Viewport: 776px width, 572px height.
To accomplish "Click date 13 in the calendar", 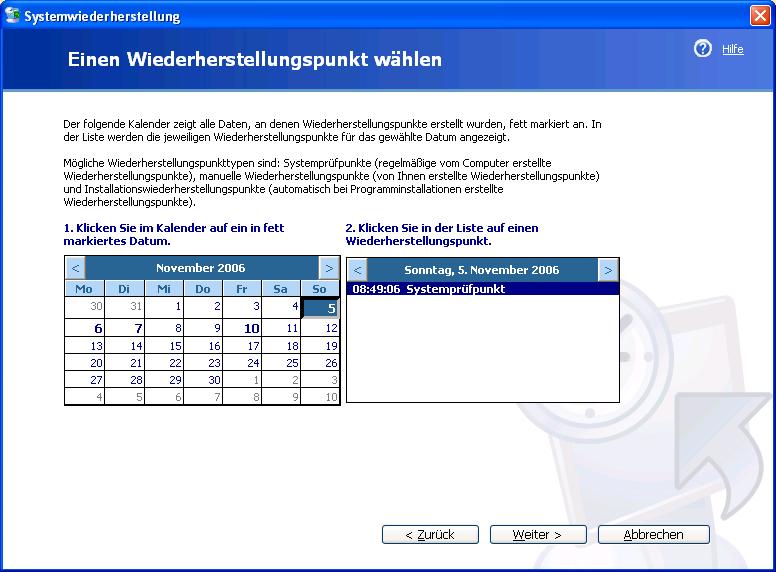I will pyautogui.click(x=85, y=345).
